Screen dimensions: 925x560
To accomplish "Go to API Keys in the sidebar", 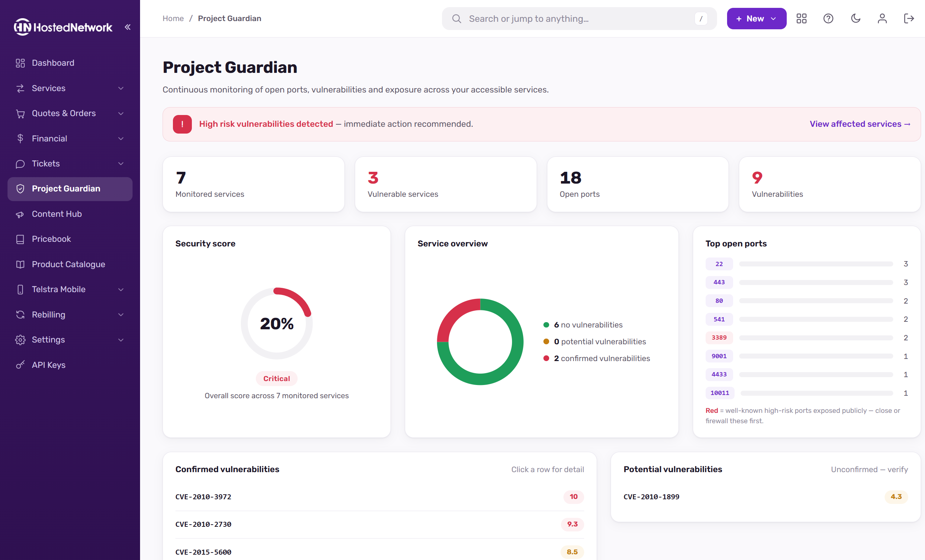I will pyautogui.click(x=70, y=365).
